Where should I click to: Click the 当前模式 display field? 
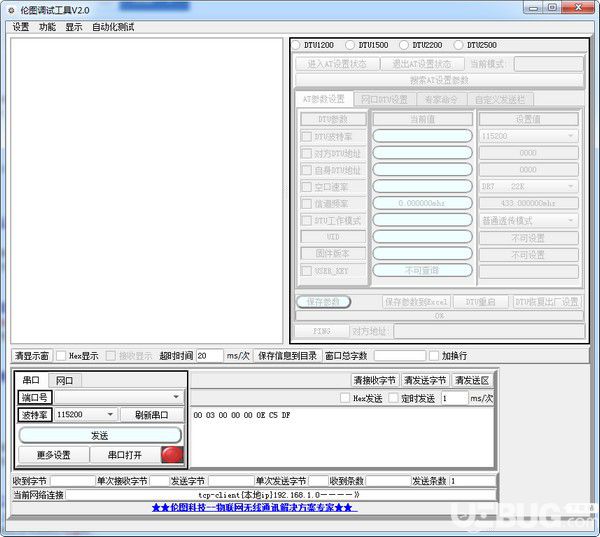[548, 64]
